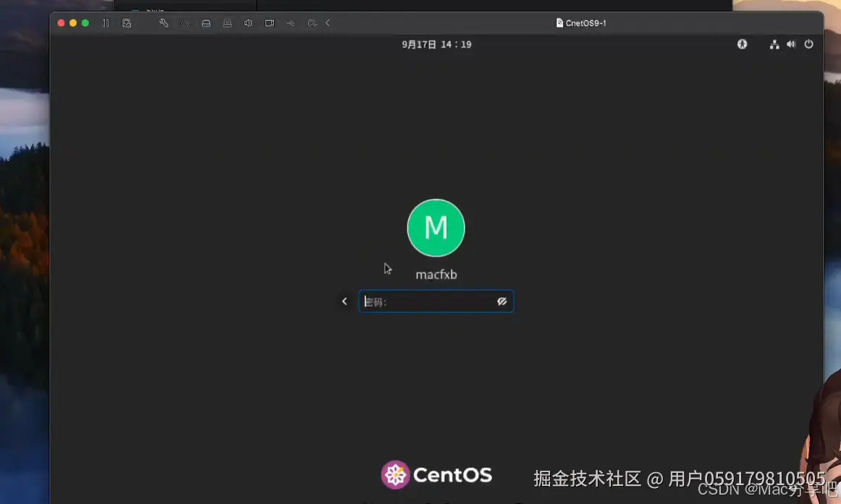Open the calendar by clicking the date and time
Viewport: 841px width, 504px height.
[x=436, y=44]
